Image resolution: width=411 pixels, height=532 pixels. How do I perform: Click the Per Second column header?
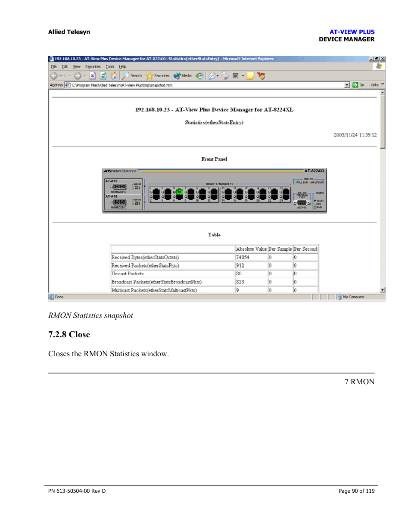pyautogui.click(x=306, y=249)
